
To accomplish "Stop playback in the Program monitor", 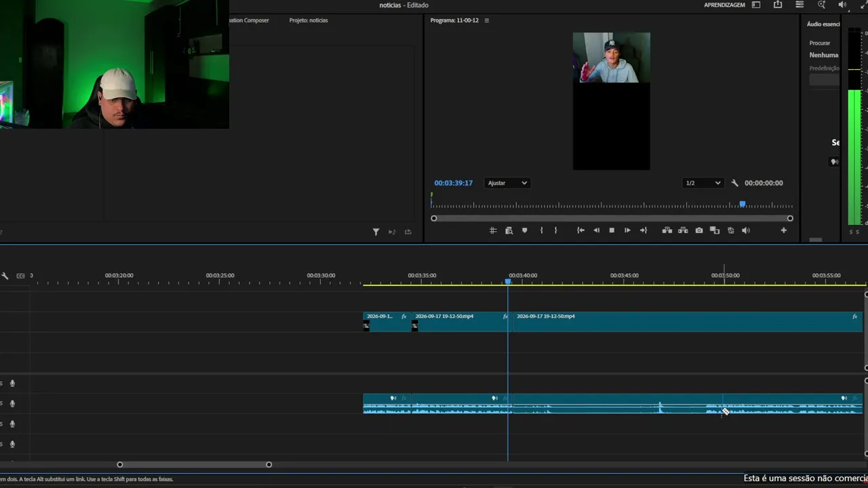I will pos(612,230).
